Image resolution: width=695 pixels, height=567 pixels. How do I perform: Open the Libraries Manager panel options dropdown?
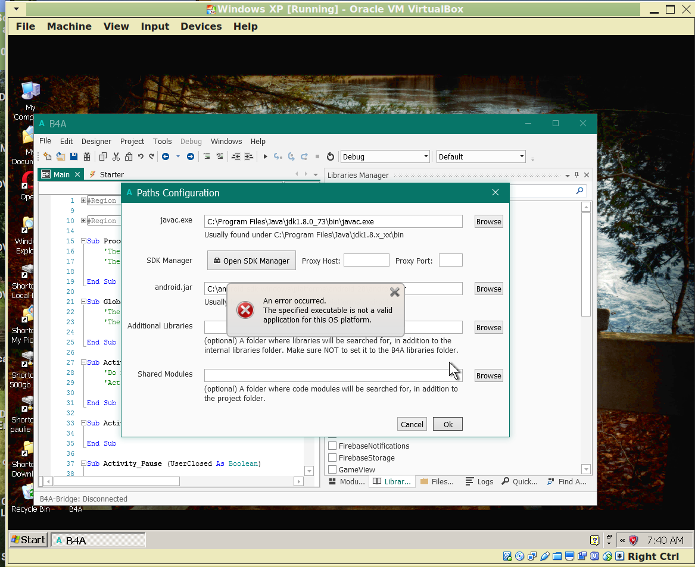[x=567, y=176]
